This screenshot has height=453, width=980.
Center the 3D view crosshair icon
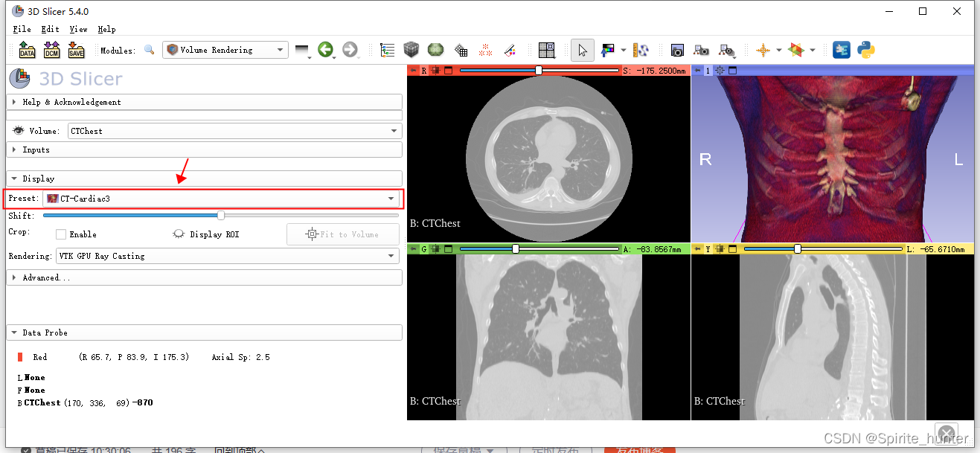tap(720, 71)
